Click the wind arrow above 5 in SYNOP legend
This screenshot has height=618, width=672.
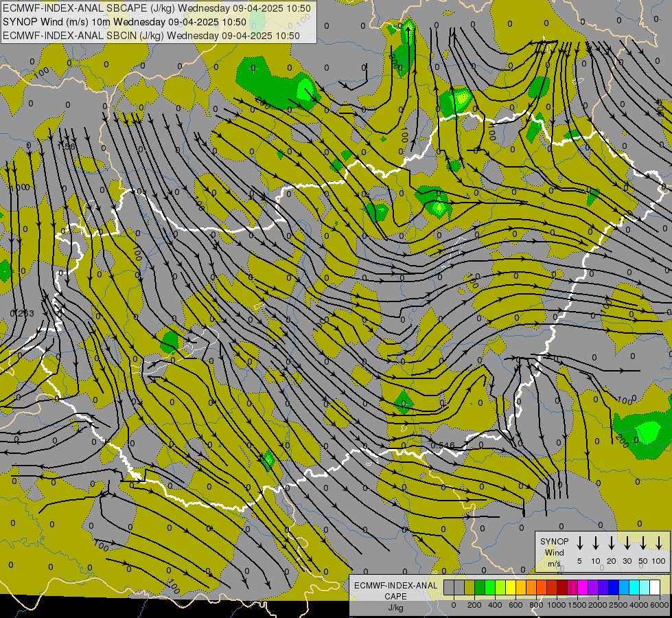point(579,542)
